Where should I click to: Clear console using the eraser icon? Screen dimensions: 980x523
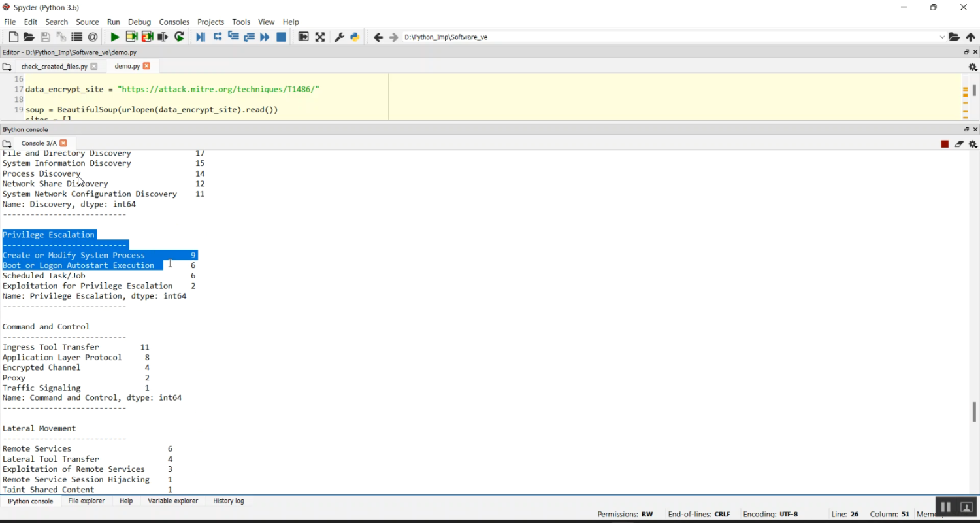click(x=958, y=144)
